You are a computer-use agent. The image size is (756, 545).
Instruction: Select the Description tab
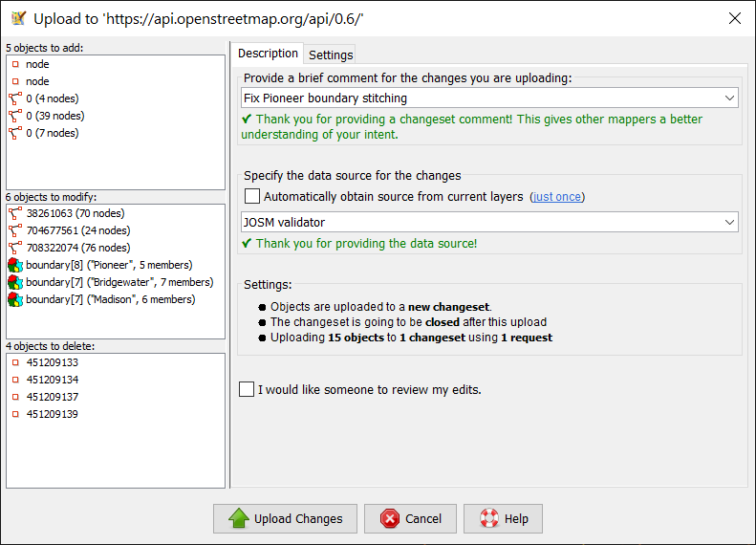tap(268, 54)
